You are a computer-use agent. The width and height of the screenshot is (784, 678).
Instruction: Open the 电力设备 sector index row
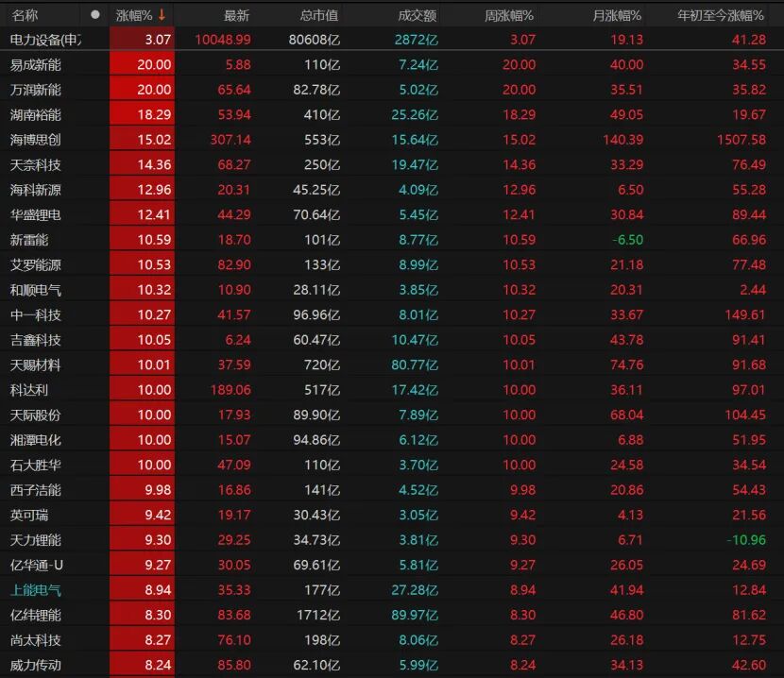[45, 40]
